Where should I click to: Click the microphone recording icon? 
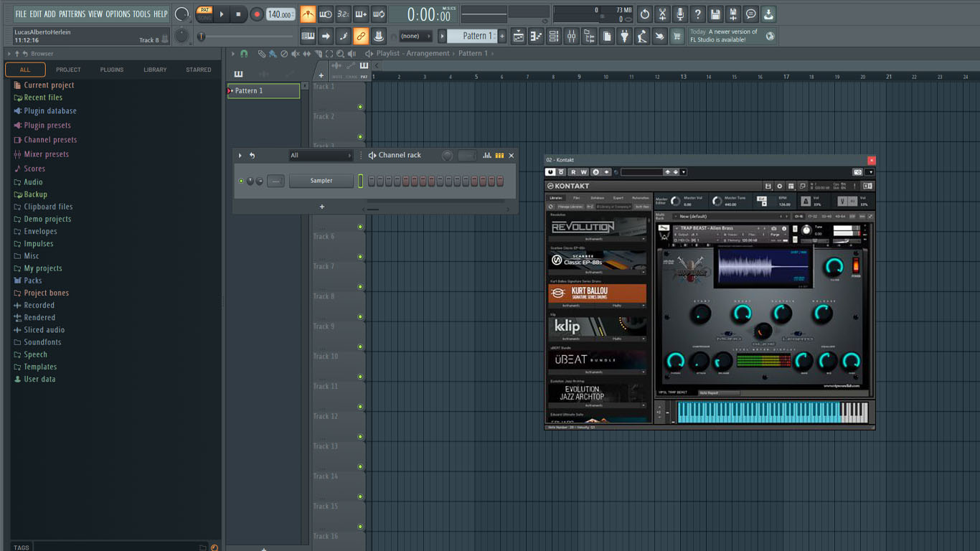[x=679, y=14]
